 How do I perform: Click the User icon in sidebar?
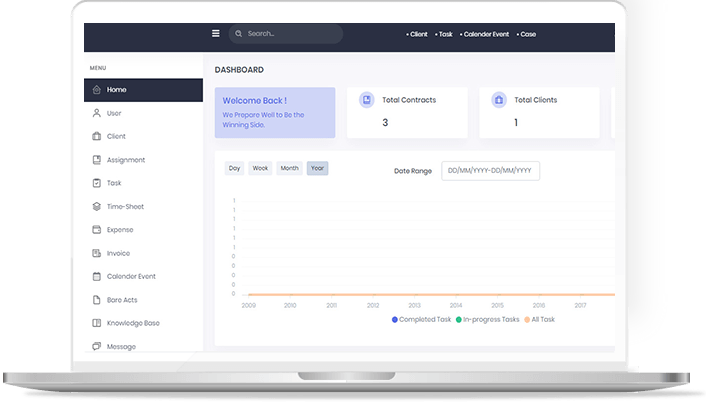(x=96, y=113)
